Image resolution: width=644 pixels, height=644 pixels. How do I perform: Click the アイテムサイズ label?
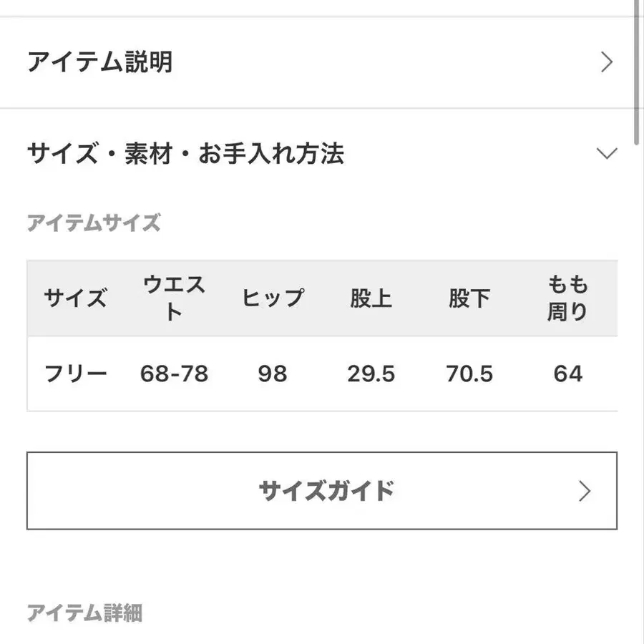pyautogui.click(x=93, y=222)
